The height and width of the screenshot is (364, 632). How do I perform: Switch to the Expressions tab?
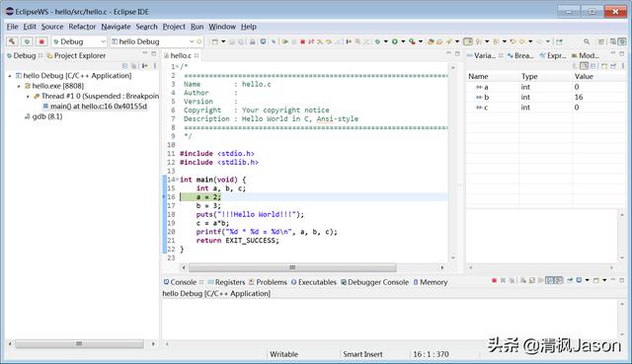click(553, 55)
